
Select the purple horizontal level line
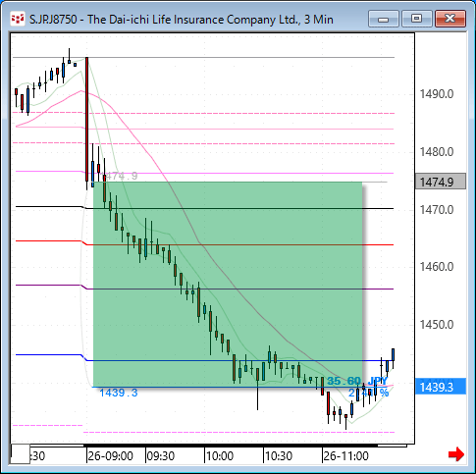238,289
